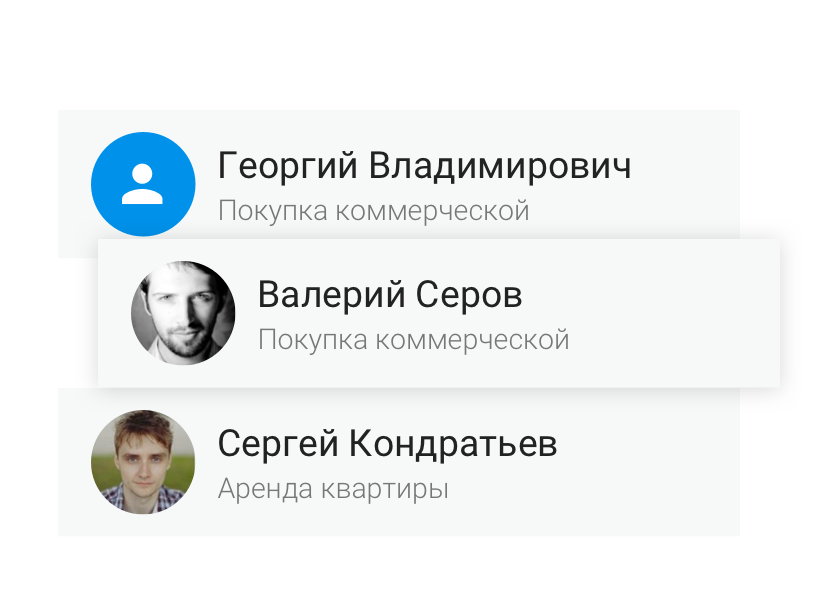This screenshot has width=840, height=600.
Task: Click the 'Покупка коммерческой' subtitle under Георгий Владимирович
Action: [x=373, y=211]
